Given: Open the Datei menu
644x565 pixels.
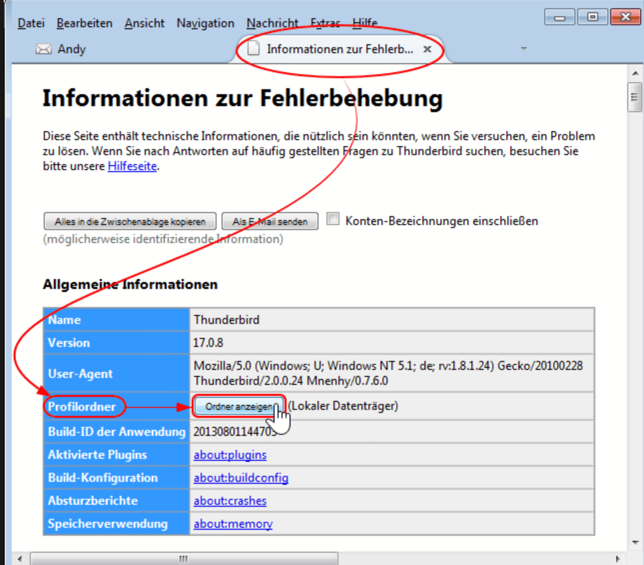Looking at the screenshot, I should (x=31, y=23).
